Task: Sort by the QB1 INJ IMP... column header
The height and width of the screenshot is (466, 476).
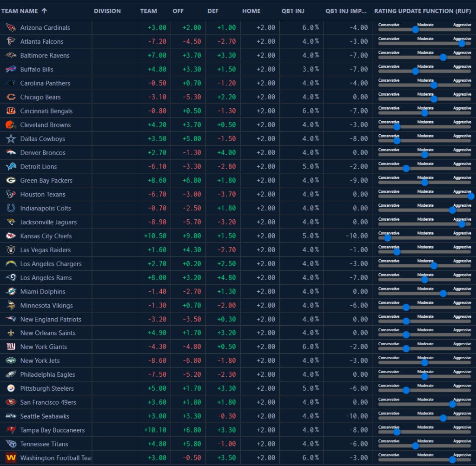Action: click(346, 11)
